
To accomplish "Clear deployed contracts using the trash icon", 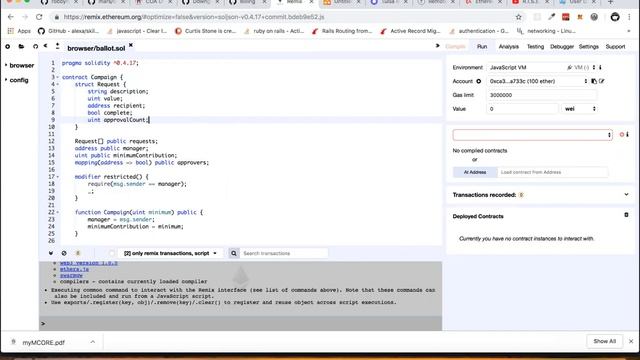I will pos(626,215).
